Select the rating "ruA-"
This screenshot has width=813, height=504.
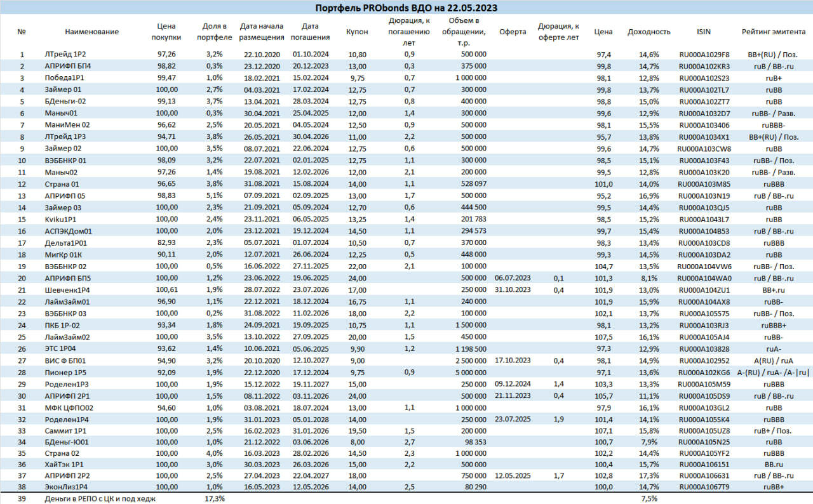(774, 348)
